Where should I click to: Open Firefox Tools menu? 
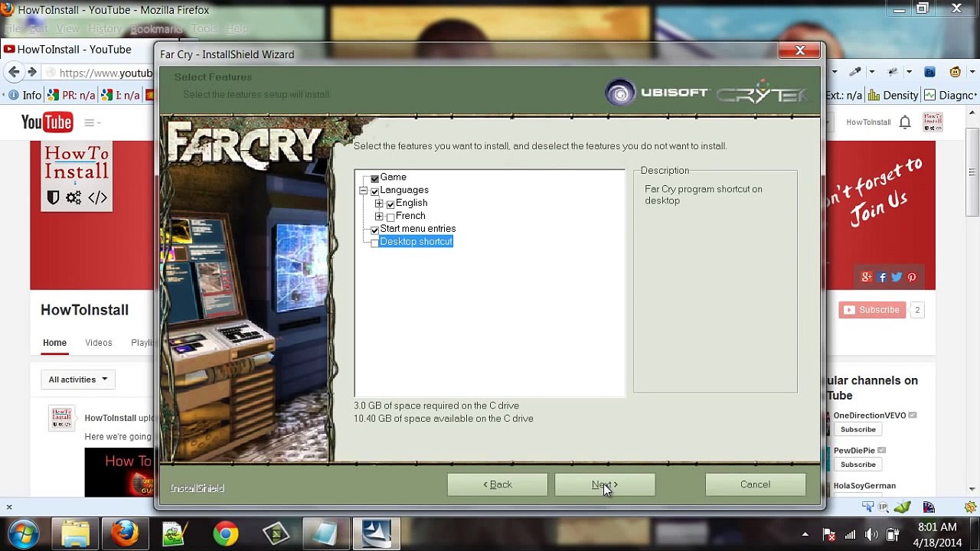204,29
